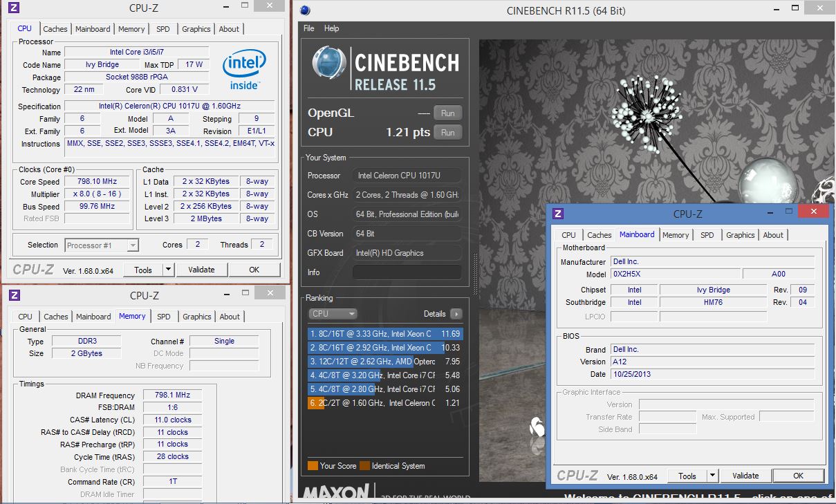Click the CAS# Latency value 11.0 clocks
Viewport: 836px width, 504px height.
(172, 420)
